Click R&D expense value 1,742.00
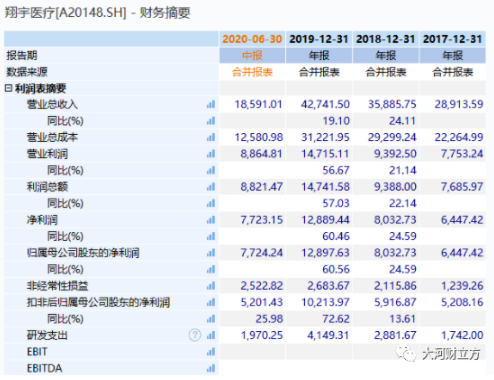 tap(462, 335)
